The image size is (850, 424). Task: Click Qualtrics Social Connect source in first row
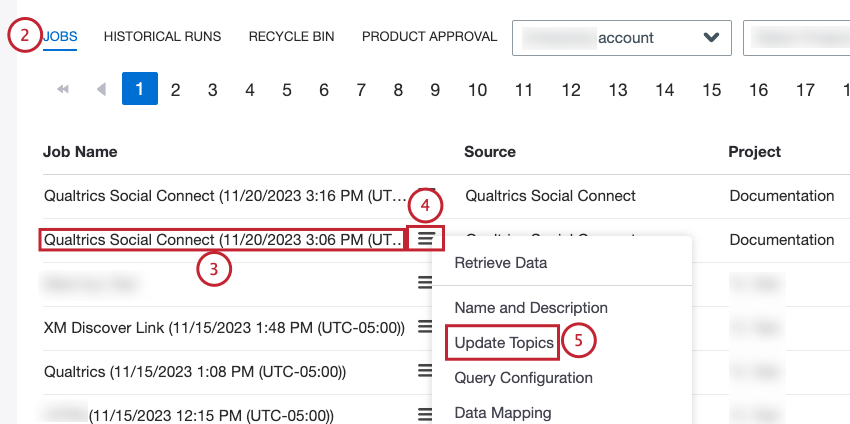pos(550,196)
